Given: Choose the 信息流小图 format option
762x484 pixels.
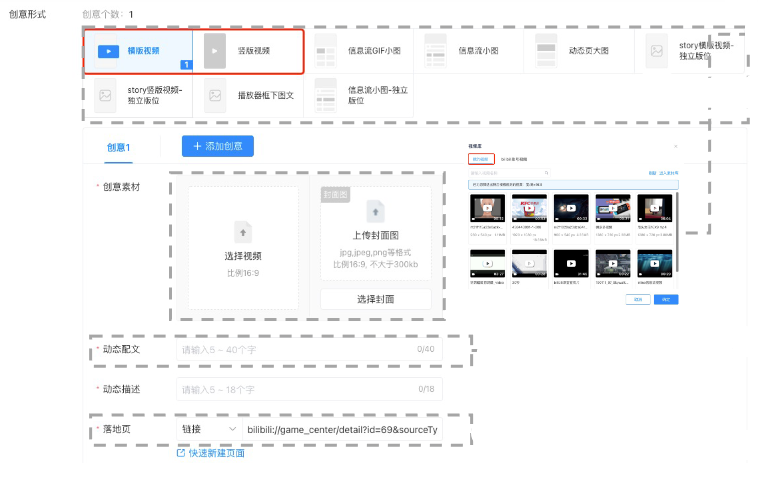Looking at the screenshot, I should click(x=468, y=51).
